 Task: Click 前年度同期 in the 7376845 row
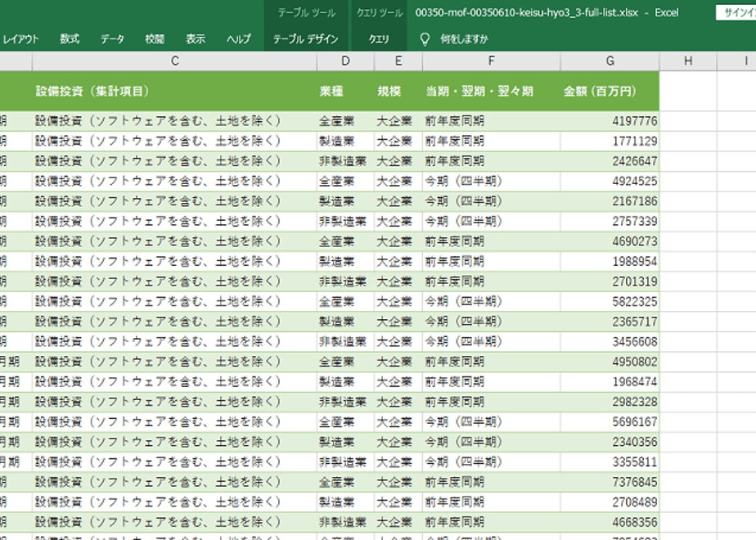454,482
